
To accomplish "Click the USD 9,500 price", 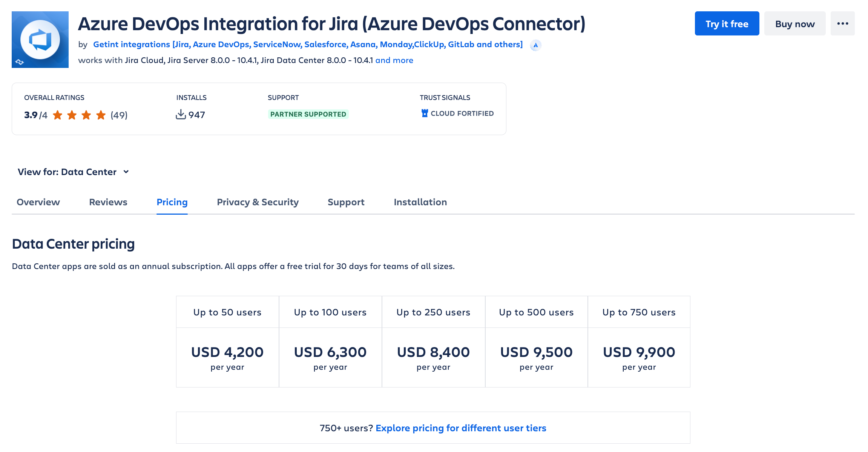I will [x=536, y=352].
